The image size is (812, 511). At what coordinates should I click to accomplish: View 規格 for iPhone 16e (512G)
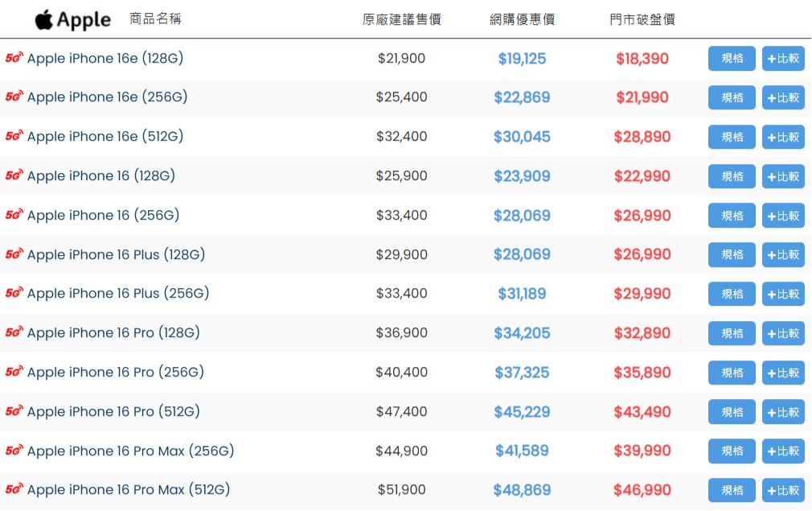click(x=732, y=137)
